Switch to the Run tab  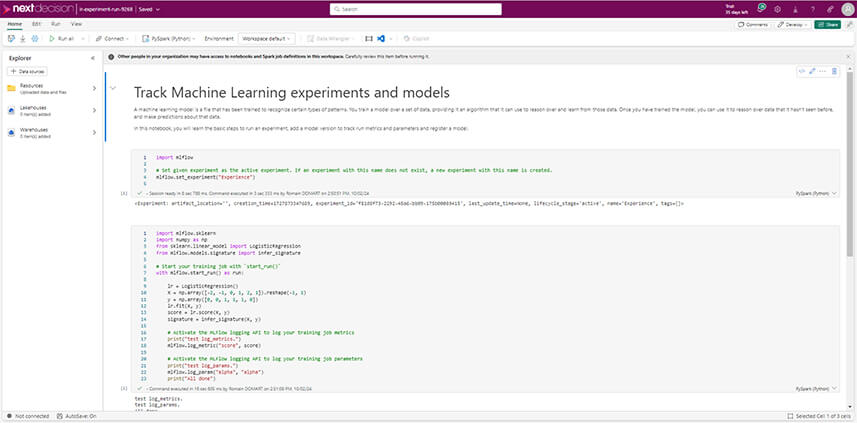[x=54, y=22]
